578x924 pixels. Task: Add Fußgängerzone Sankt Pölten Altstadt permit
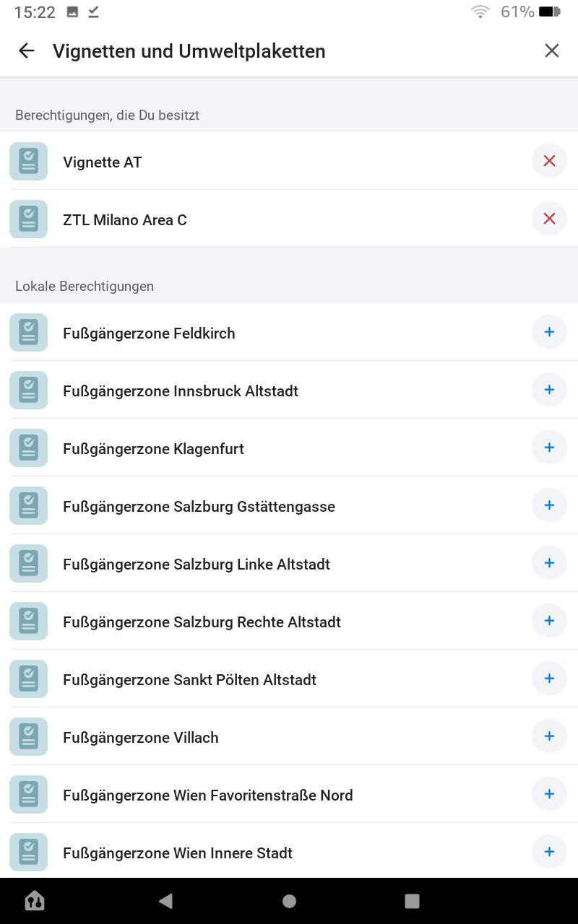[549, 679]
